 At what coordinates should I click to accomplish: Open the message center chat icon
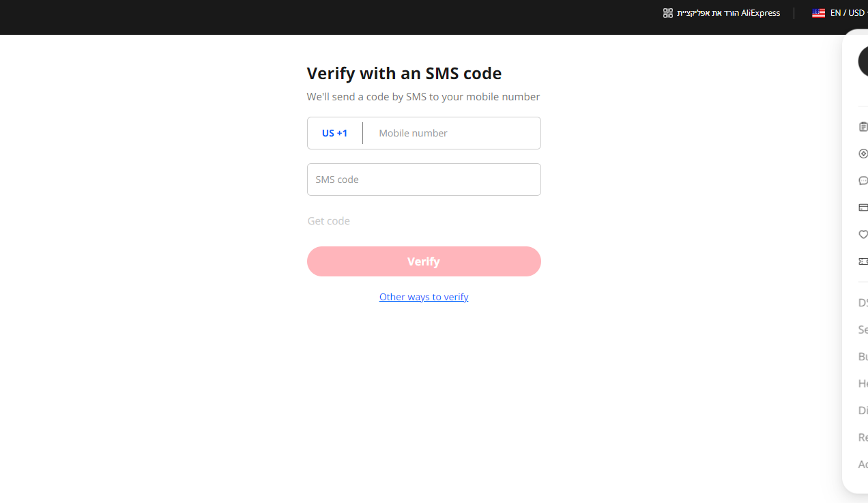click(863, 181)
